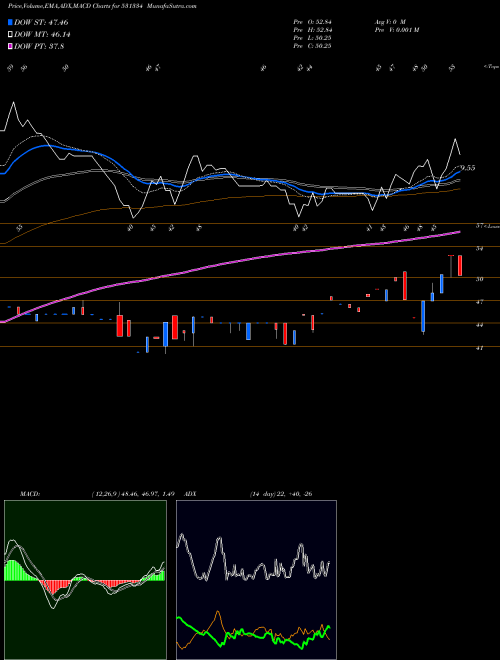Screen dimensions: 500x660
Task: Click the price axis label 54
Action: click(479, 249)
